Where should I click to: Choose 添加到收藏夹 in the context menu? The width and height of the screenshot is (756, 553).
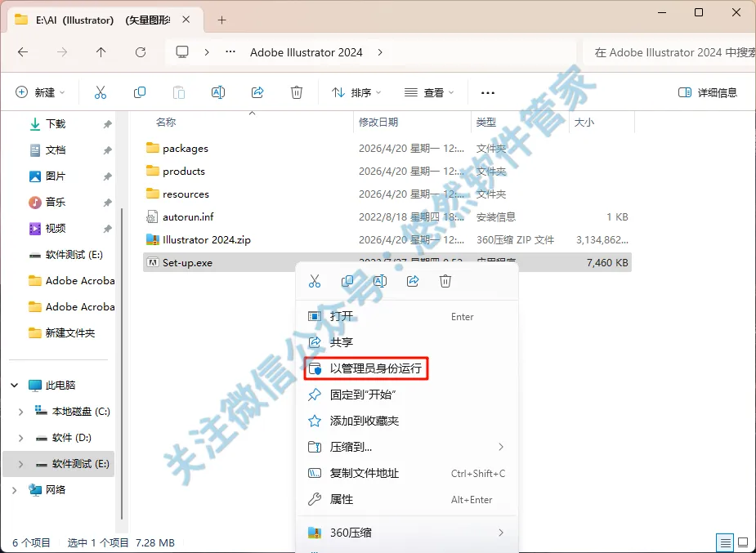[407, 421]
